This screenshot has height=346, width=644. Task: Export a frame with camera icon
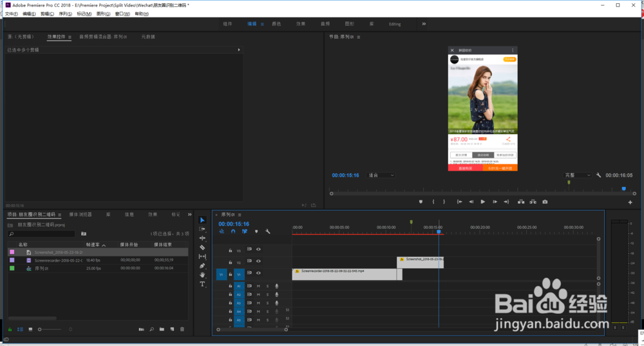point(545,202)
